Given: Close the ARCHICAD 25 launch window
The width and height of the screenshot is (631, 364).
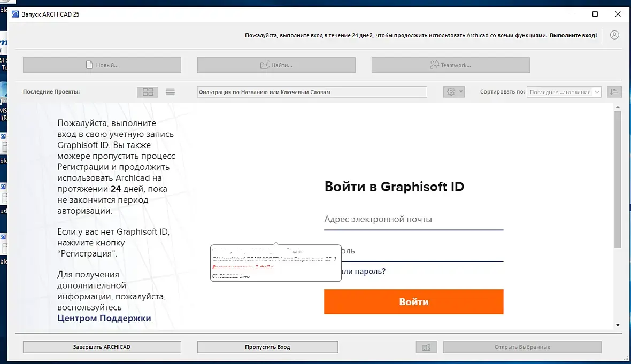Looking at the screenshot, I should tap(618, 14).
